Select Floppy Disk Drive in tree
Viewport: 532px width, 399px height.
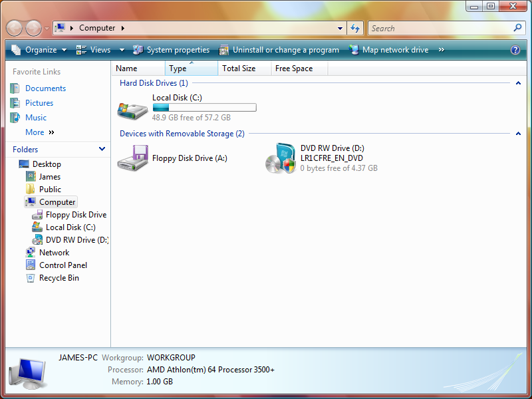pos(76,215)
